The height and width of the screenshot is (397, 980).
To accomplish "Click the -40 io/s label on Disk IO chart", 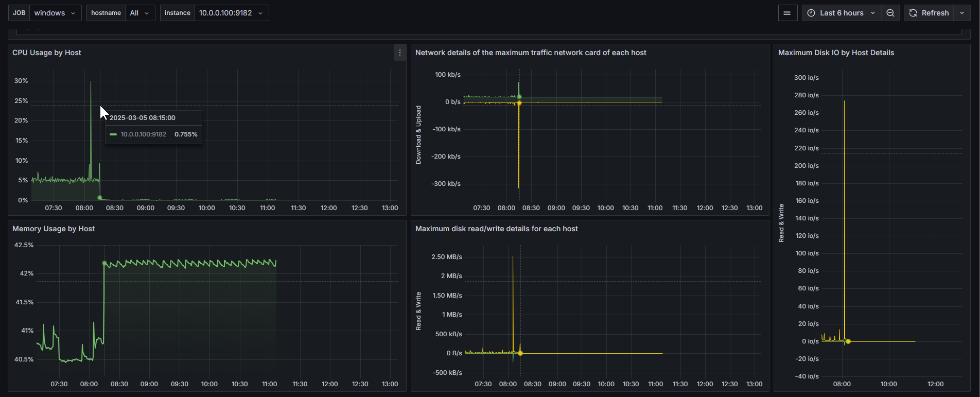I will tap(807, 376).
